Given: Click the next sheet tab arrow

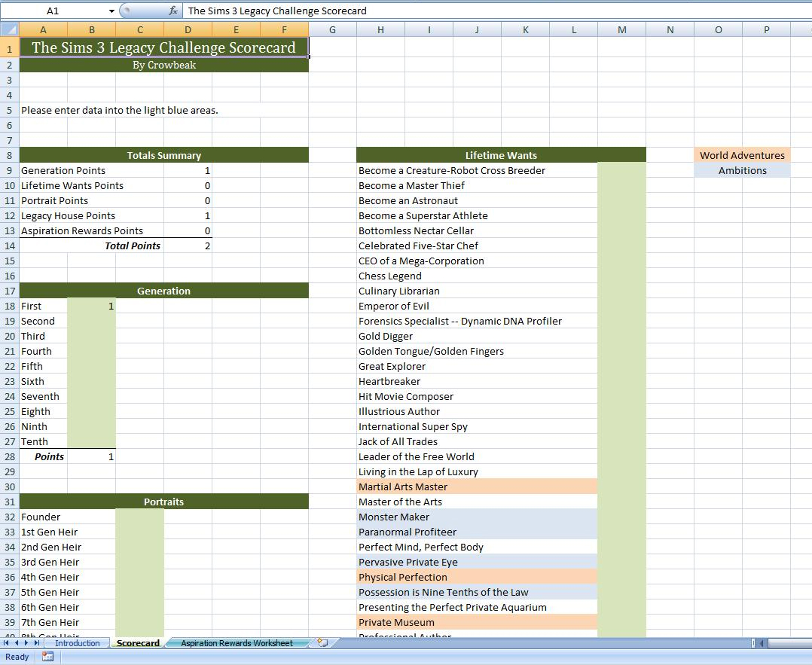Looking at the screenshot, I should click(x=26, y=642).
